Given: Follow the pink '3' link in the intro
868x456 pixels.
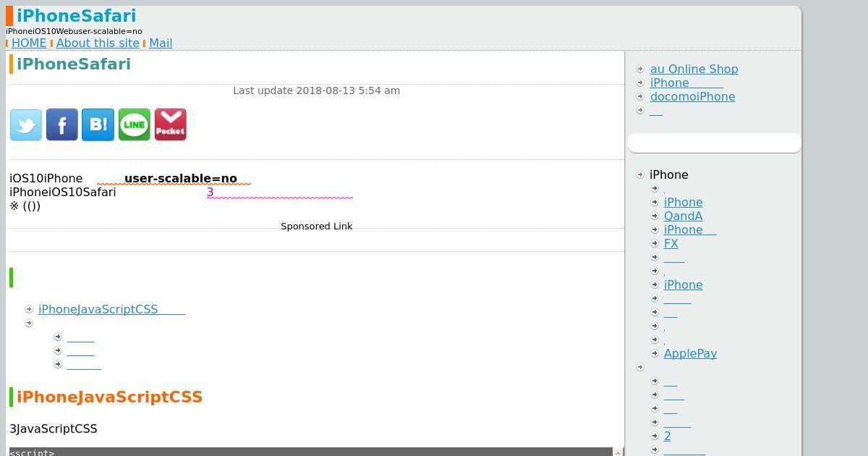Looking at the screenshot, I should 210,193.
